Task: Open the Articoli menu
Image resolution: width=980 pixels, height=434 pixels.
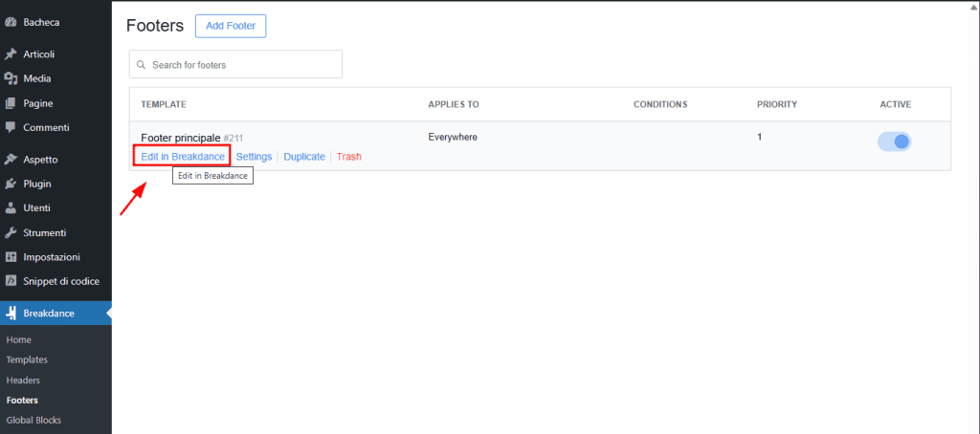Action: click(x=38, y=54)
